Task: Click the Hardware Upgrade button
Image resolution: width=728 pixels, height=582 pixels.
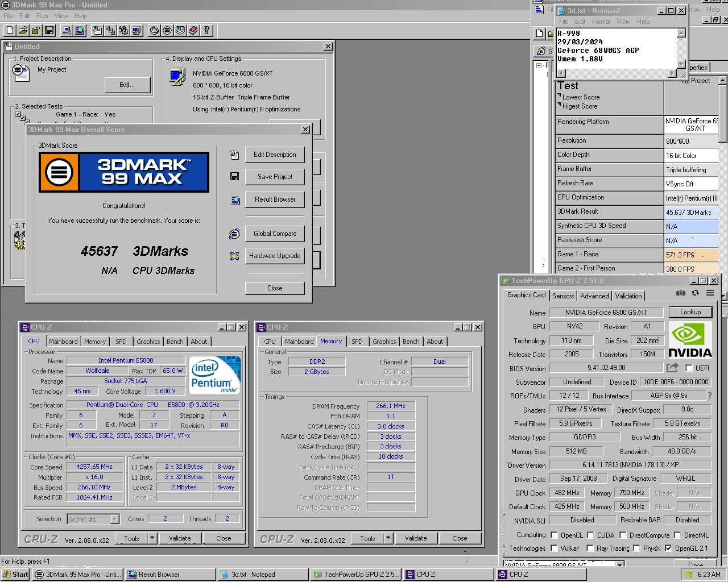Action: point(275,256)
